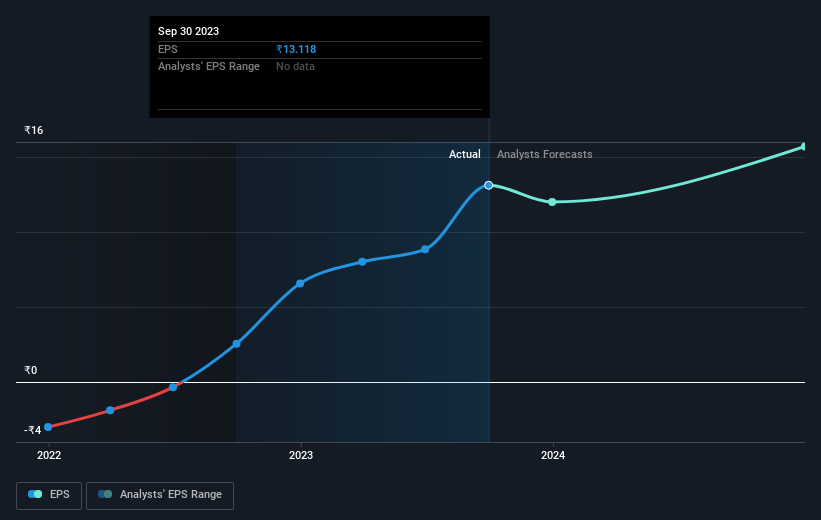Click the data point just below ₹0 line
This screenshot has width=821, height=520.
[x=173, y=388]
